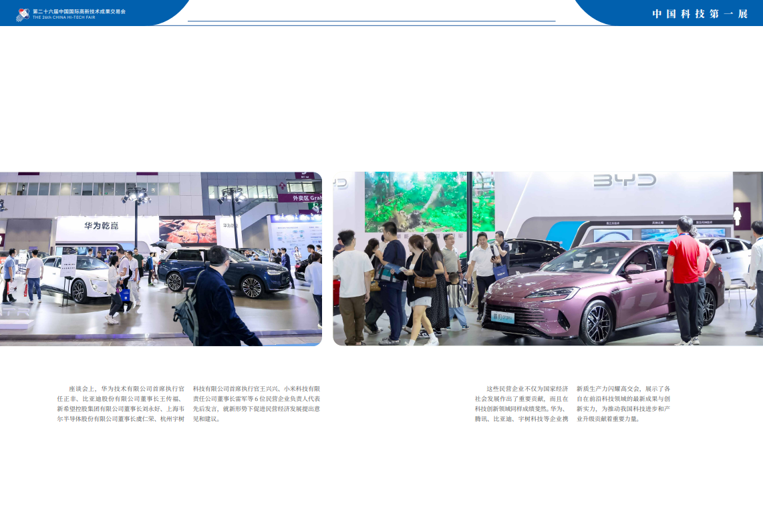This screenshot has width=763, height=532.
Task: Click the line 业升级贡献着重要力量。
Action: click(x=609, y=418)
